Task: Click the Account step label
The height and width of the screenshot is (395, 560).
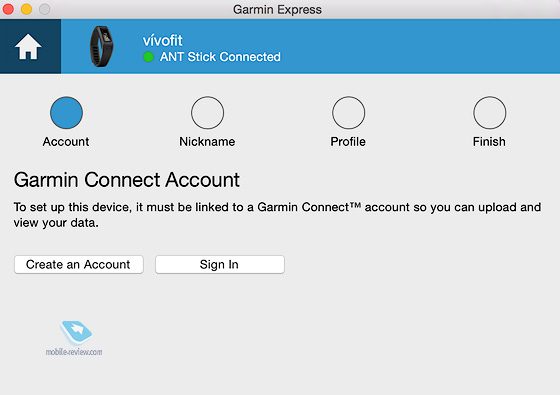Action: [66, 142]
